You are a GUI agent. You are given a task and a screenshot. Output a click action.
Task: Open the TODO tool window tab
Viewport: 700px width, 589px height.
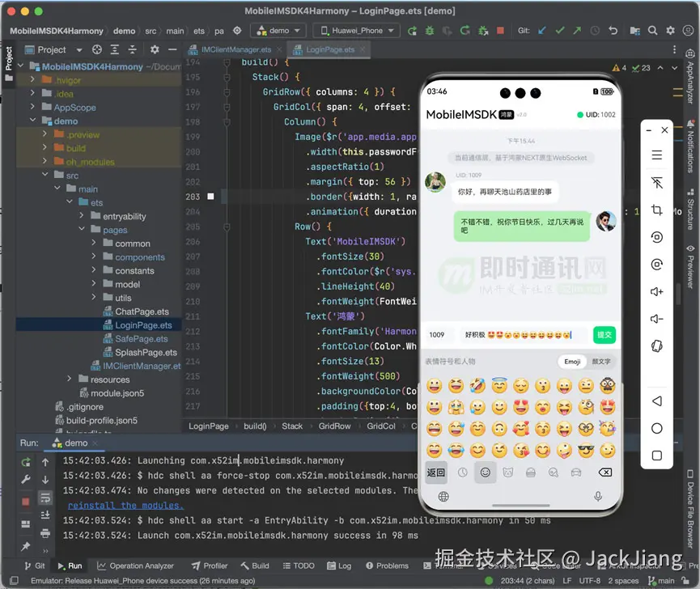[x=299, y=566]
